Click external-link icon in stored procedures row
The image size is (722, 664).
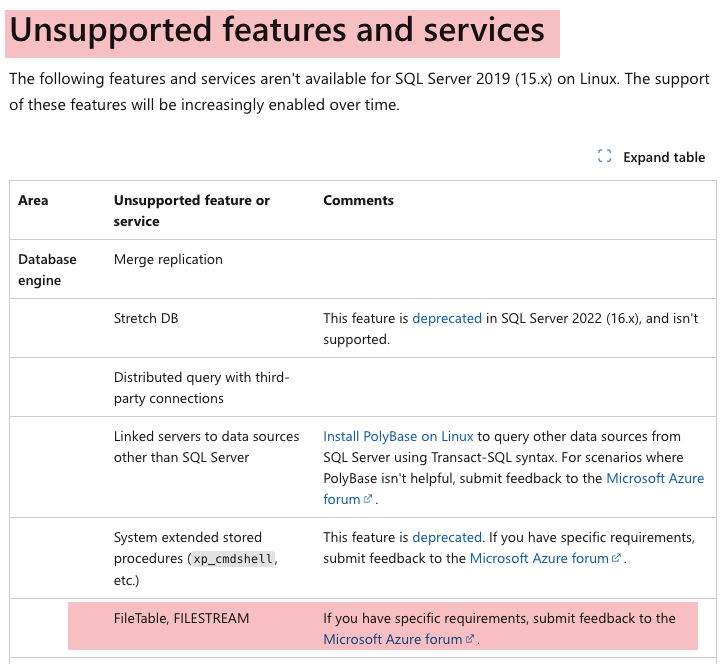tap(616, 558)
